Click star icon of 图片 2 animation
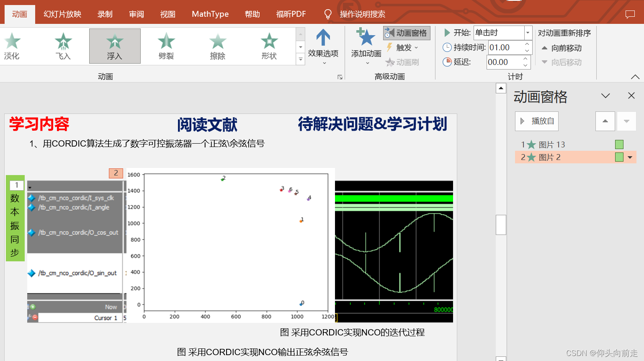The width and height of the screenshot is (644, 361). click(x=531, y=157)
